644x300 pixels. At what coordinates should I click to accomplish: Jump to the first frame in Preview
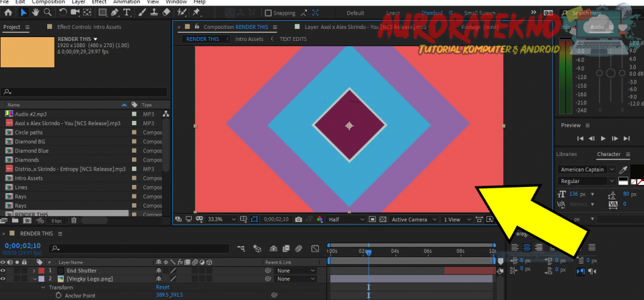[x=580, y=138]
